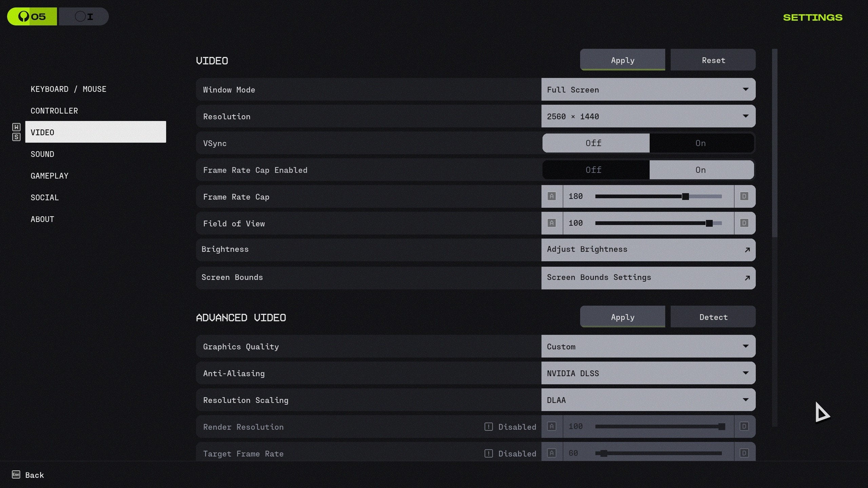This screenshot has height=488, width=868.
Task: Set Frame Rate Cap Enabled to Off
Action: click(x=594, y=170)
